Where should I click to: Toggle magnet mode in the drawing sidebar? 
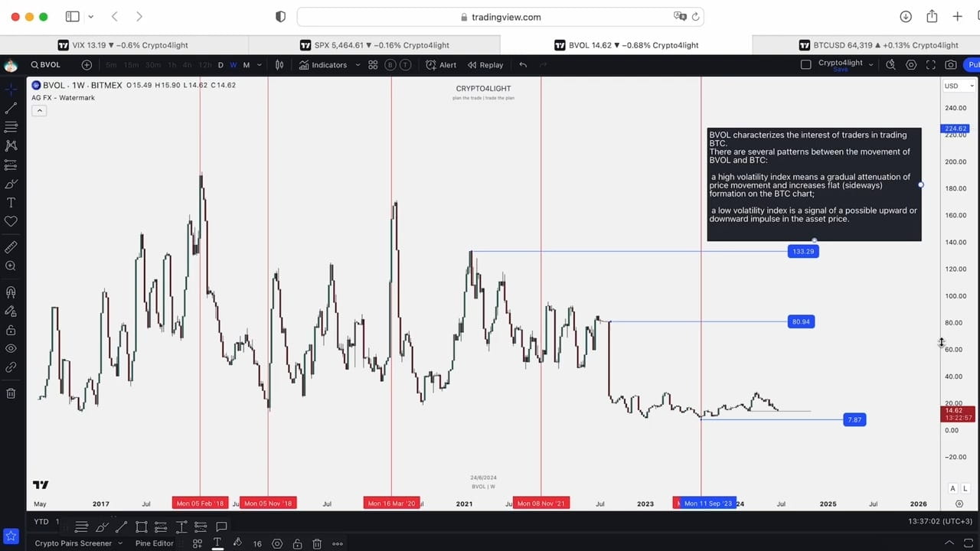point(11,292)
